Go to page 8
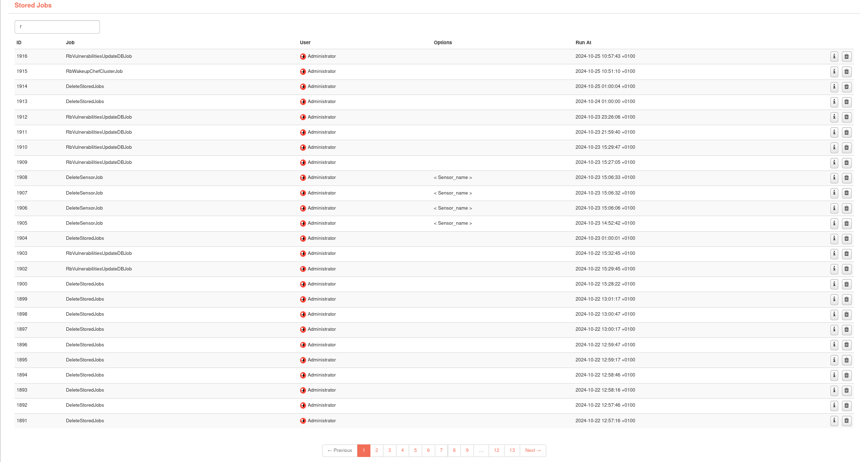Screen dimensions: 868x462 pyautogui.click(x=454, y=450)
